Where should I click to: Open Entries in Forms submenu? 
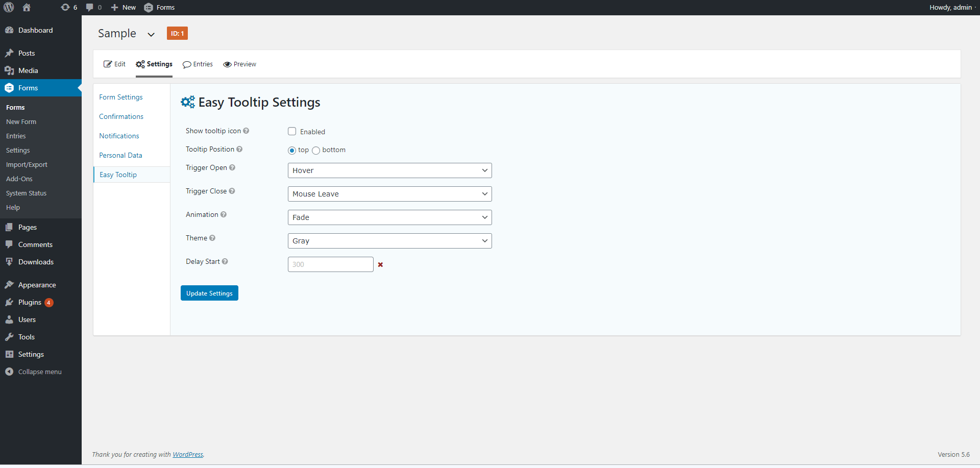16,136
